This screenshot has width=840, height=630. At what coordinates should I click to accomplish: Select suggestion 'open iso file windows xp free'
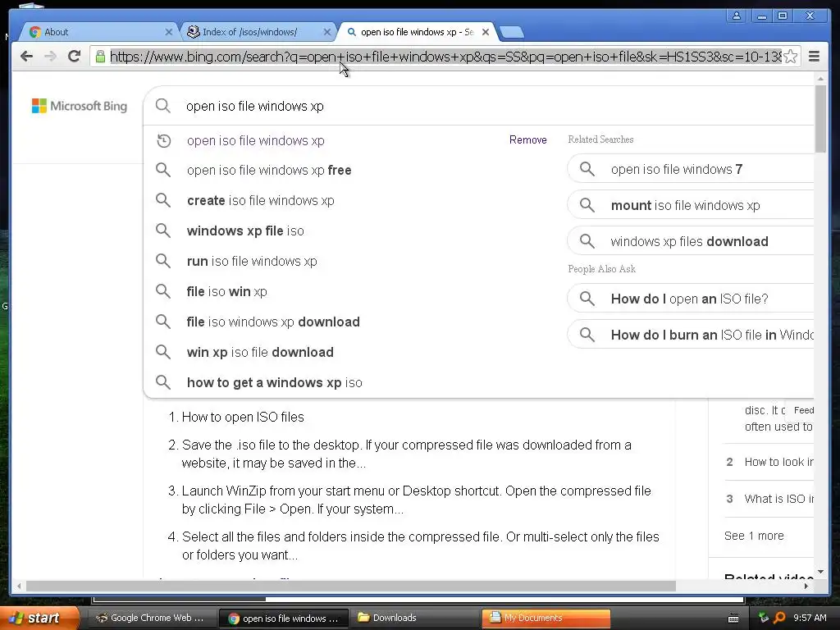click(x=269, y=171)
